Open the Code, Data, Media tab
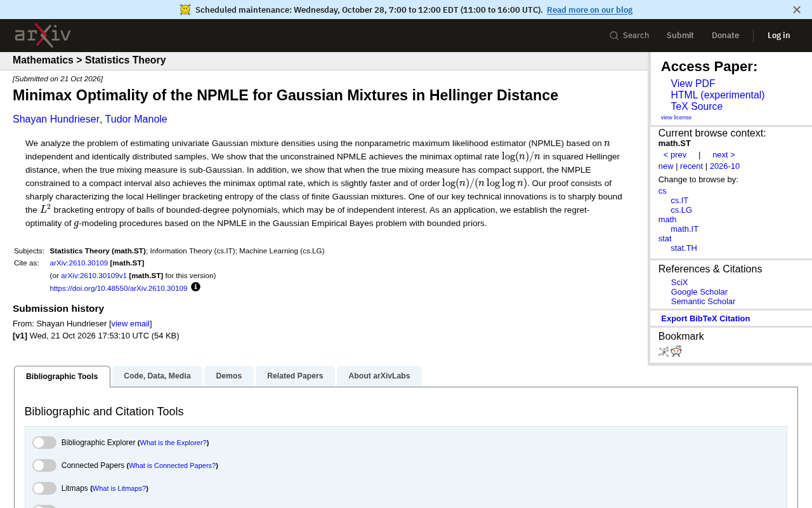 point(157,376)
